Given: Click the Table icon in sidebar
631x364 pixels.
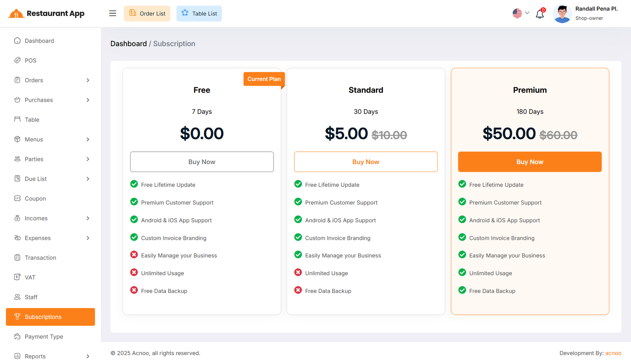Looking at the screenshot, I should point(17,119).
